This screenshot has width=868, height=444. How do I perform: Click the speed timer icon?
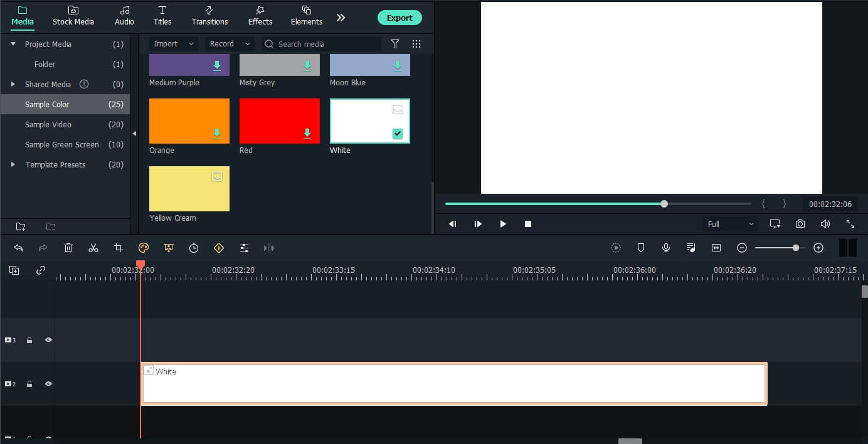[x=194, y=248]
